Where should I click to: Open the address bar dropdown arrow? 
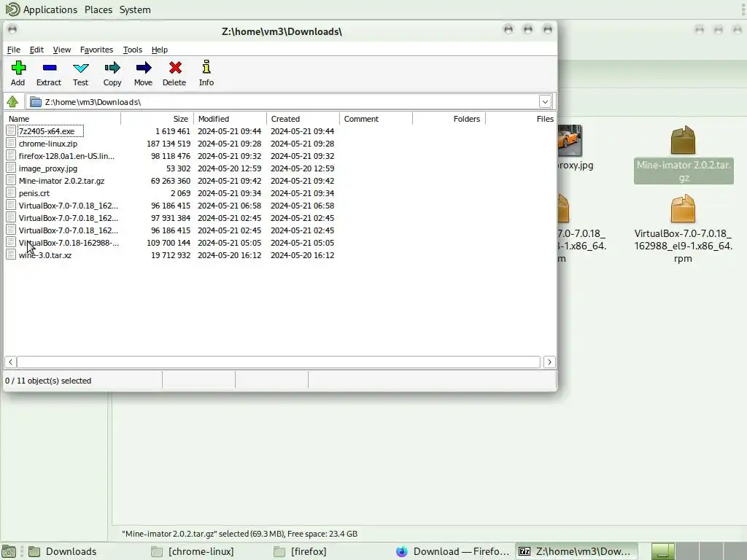click(x=545, y=101)
